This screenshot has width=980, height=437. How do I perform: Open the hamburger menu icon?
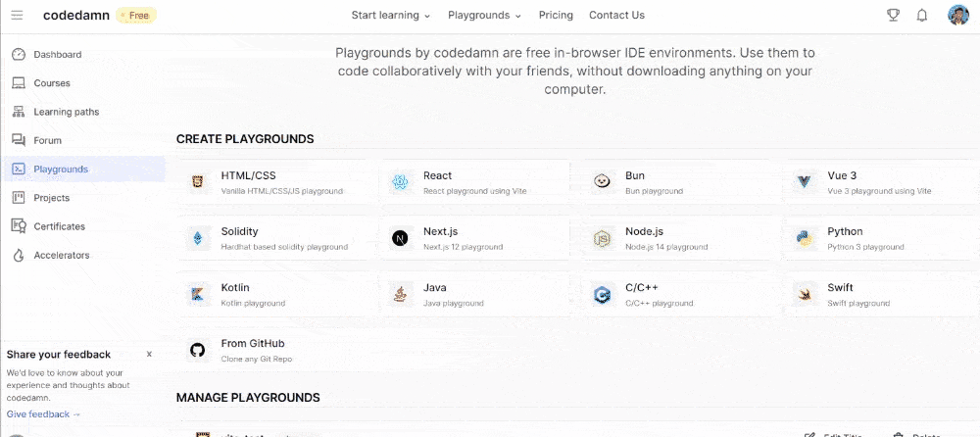click(17, 15)
